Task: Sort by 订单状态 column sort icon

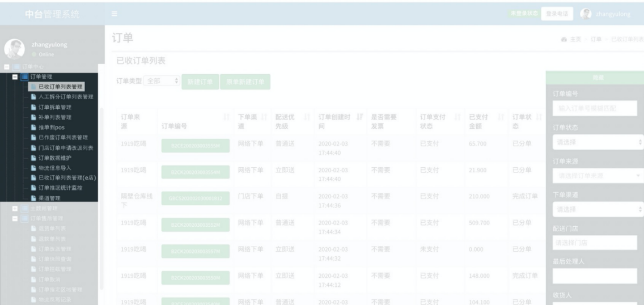Action: coord(539,117)
